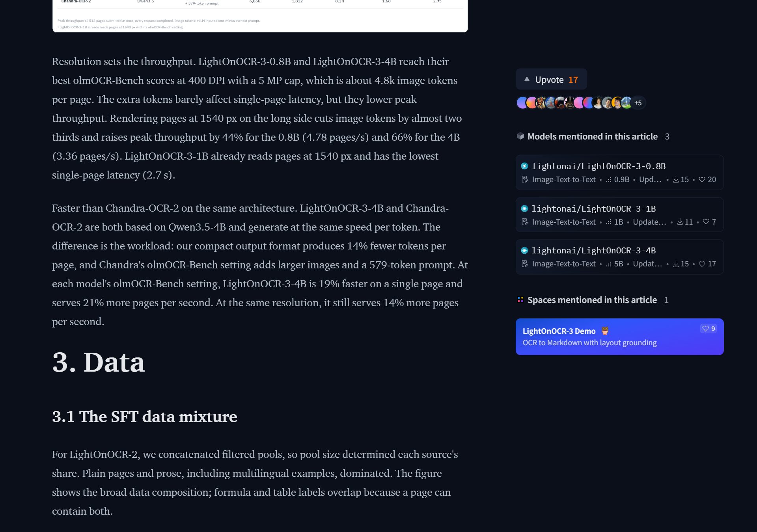Click the 5B parameter size icon
Image resolution: width=757 pixels, height=532 pixels.
tap(609, 264)
